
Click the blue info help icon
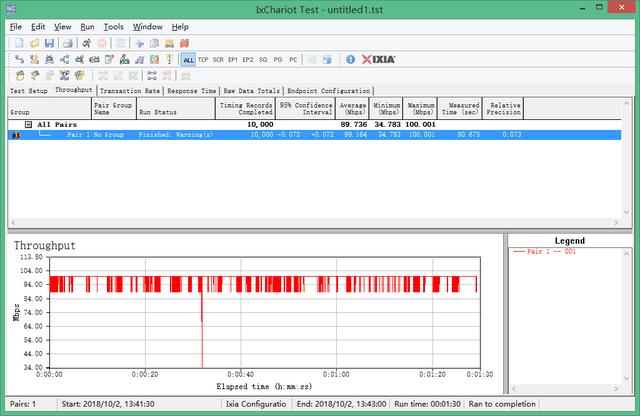(x=350, y=60)
